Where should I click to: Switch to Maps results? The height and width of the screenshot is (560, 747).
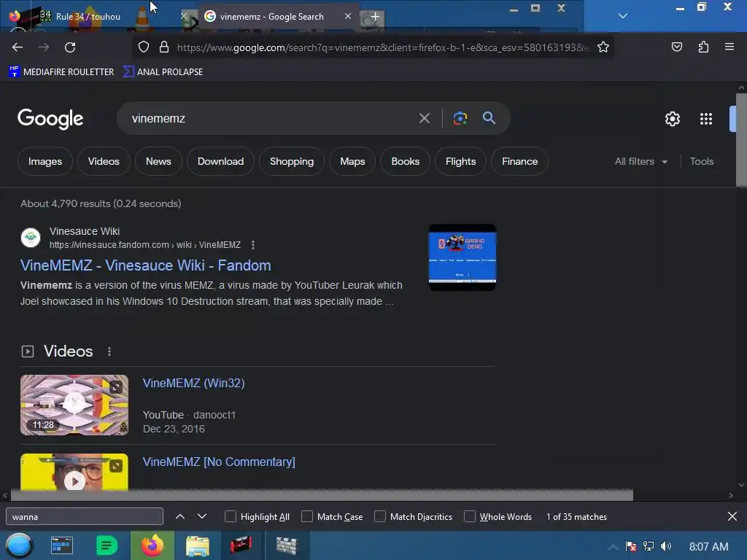[352, 161]
